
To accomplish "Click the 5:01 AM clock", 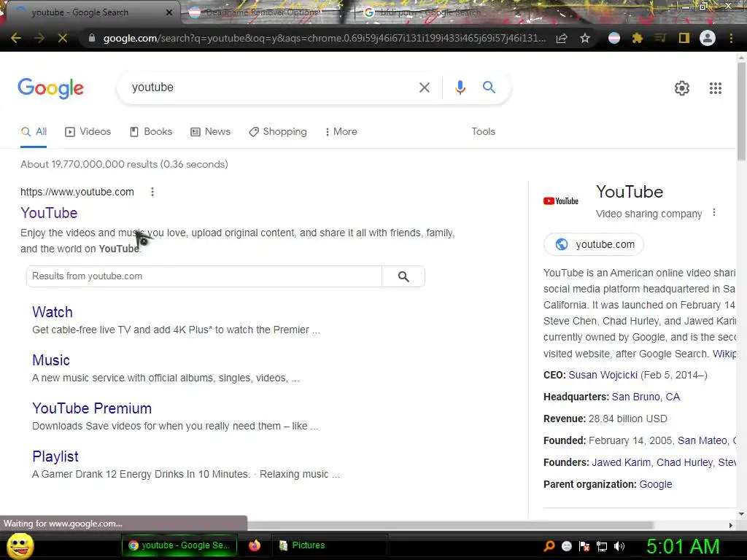I will coord(683,547).
